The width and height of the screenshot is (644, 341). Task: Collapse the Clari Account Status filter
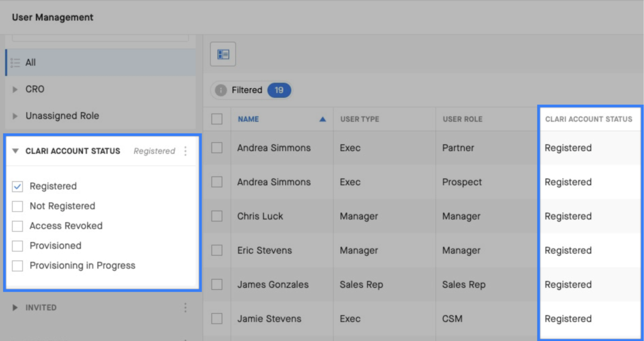click(15, 151)
